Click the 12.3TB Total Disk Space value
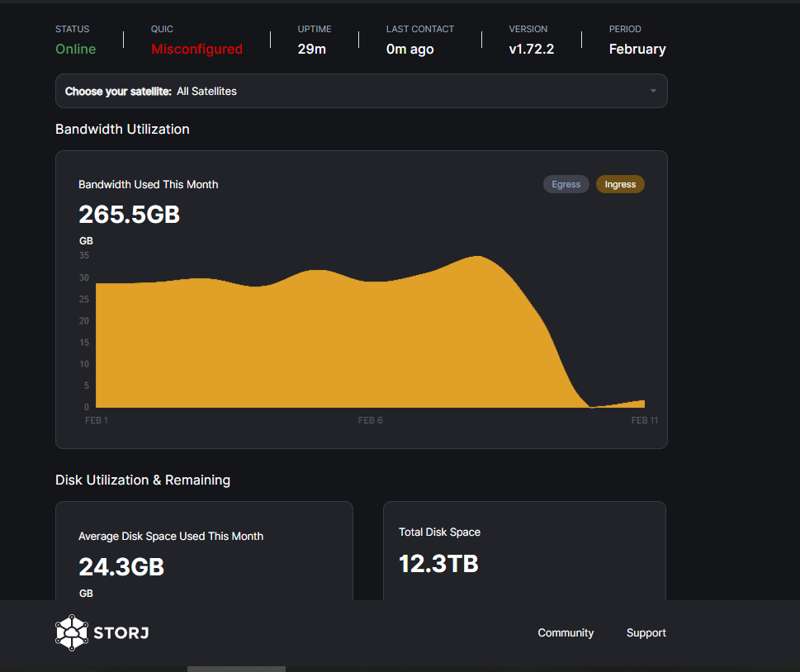800x672 pixels. (438, 564)
